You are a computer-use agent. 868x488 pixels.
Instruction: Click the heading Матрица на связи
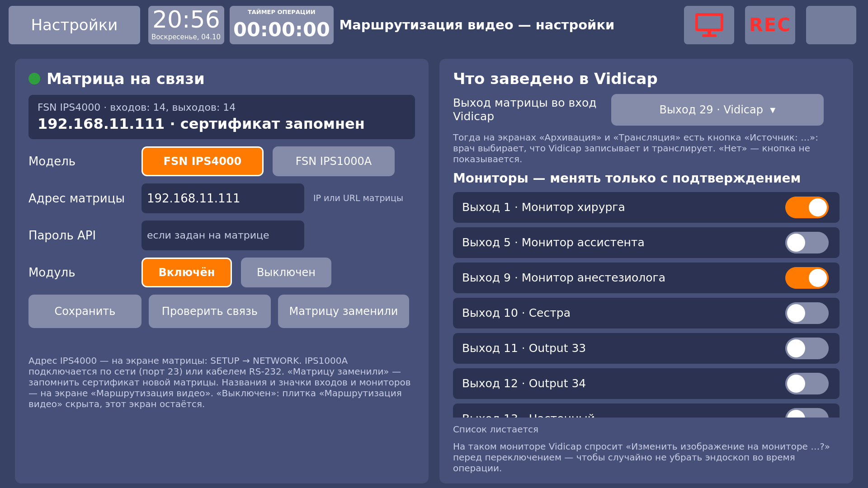[x=126, y=79]
